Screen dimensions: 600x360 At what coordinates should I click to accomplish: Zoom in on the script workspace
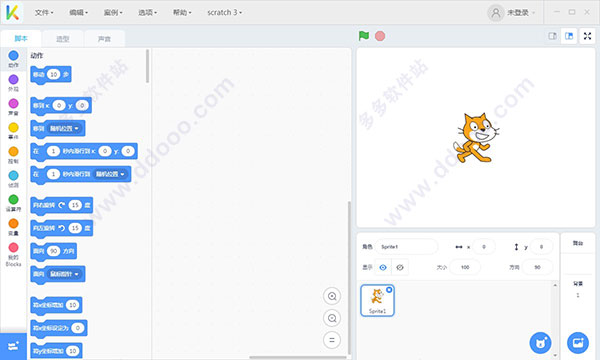click(332, 296)
